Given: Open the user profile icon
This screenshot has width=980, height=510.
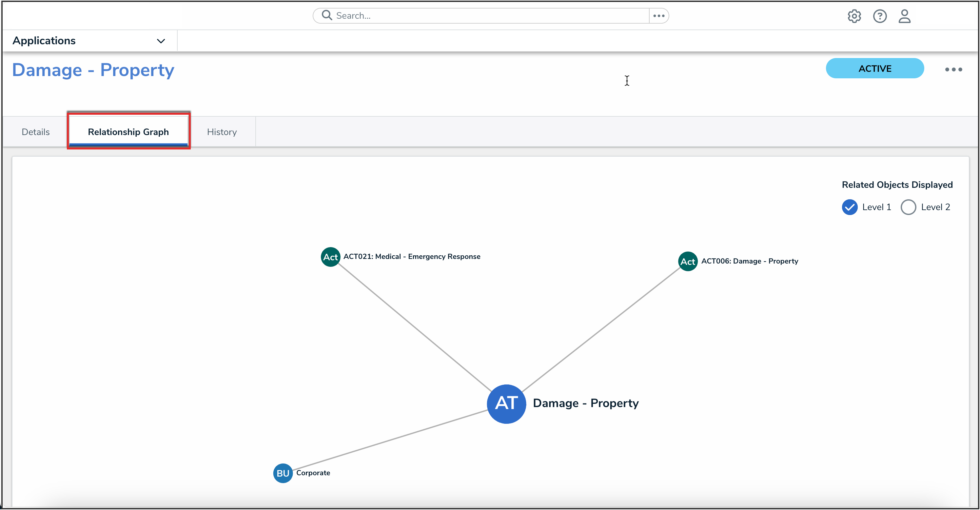Looking at the screenshot, I should click(x=904, y=16).
